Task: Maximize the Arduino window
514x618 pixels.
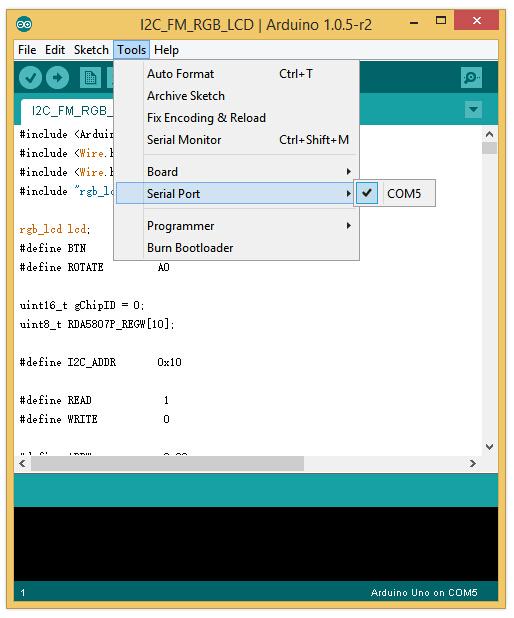Action: point(441,20)
